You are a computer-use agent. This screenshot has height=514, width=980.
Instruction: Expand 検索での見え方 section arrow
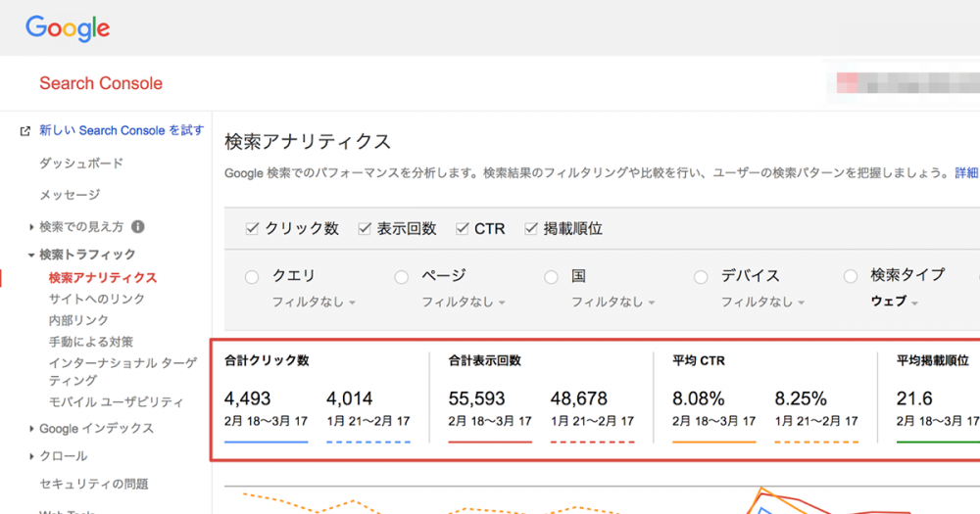[31, 227]
